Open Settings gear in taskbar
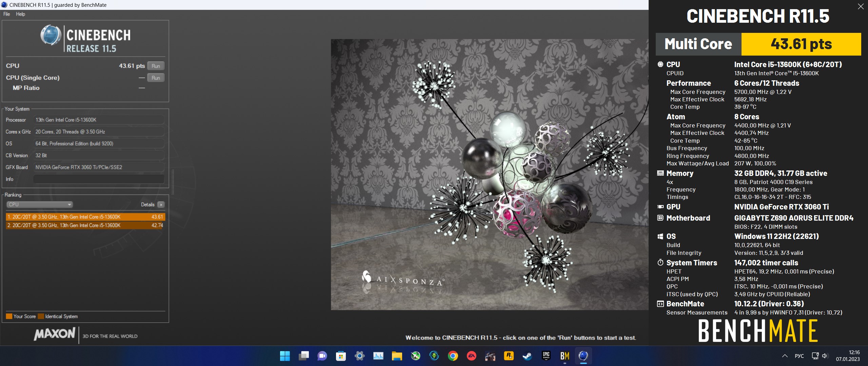The height and width of the screenshot is (366, 868). 359,356
